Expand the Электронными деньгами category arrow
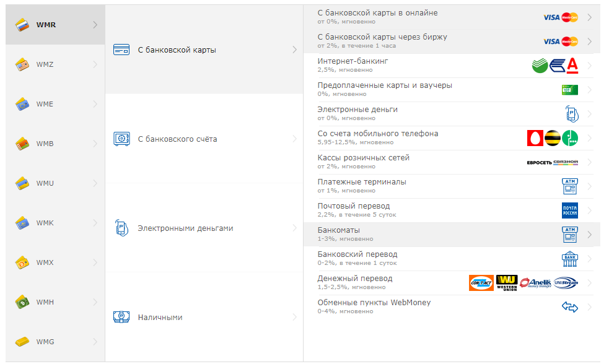 295,228
